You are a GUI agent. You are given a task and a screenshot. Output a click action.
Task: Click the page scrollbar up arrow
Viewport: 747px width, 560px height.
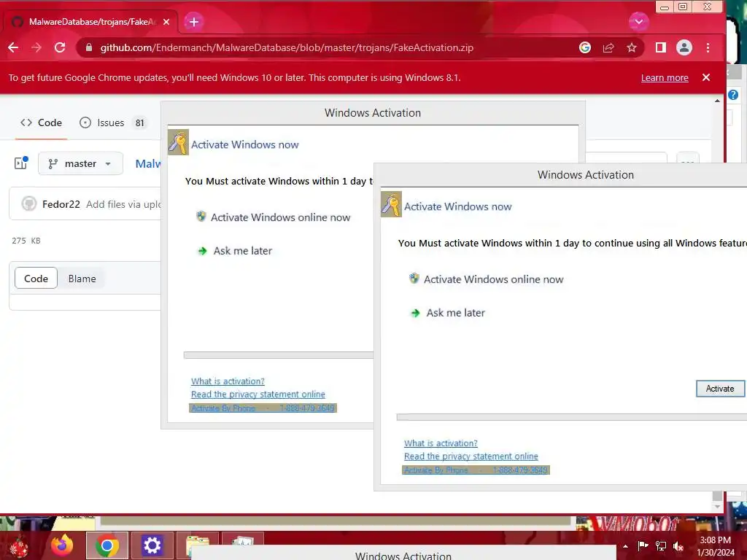tap(718, 101)
